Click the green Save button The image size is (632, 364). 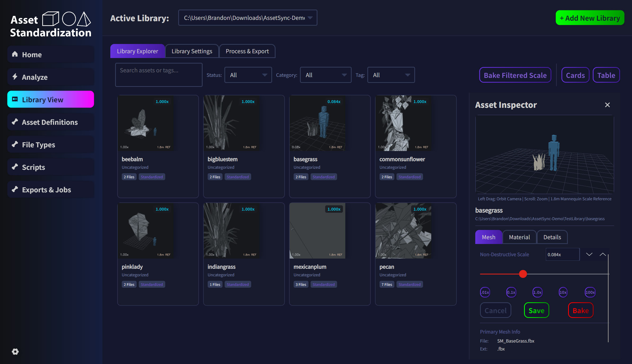point(536,310)
